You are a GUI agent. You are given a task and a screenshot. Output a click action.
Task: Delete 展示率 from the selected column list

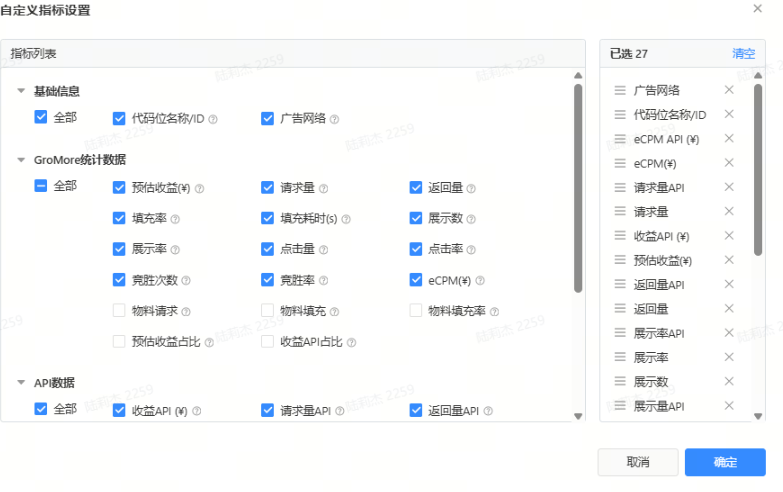729,357
